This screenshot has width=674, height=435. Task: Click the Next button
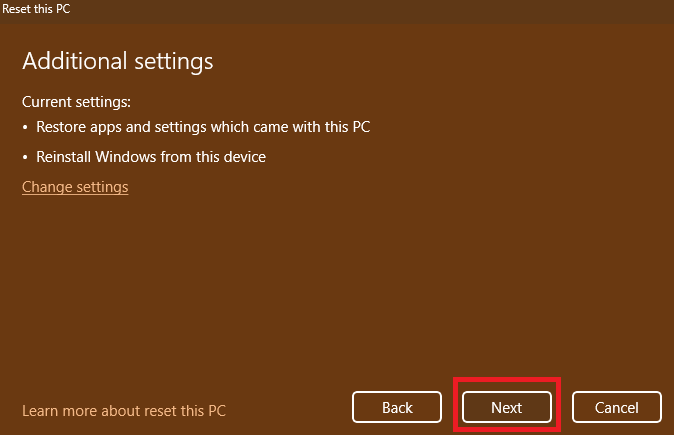pos(506,407)
